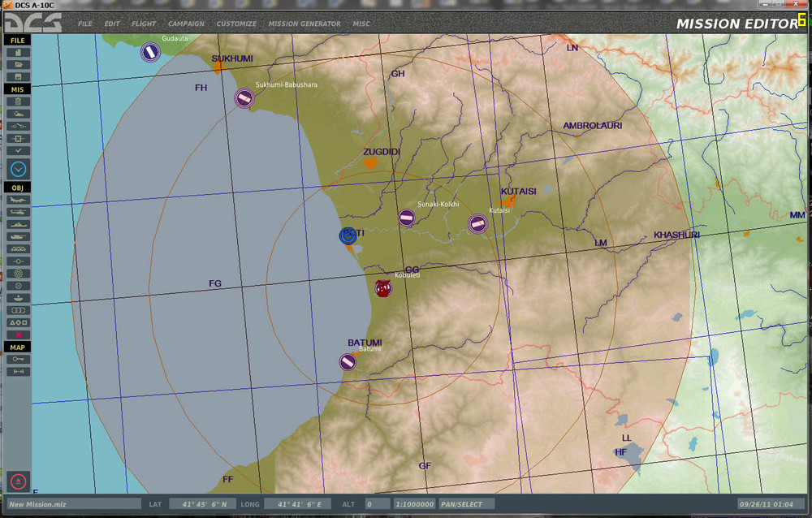812x518 pixels.
Task: Activate the distance ruler measurement tool
Action: [18, 371]
